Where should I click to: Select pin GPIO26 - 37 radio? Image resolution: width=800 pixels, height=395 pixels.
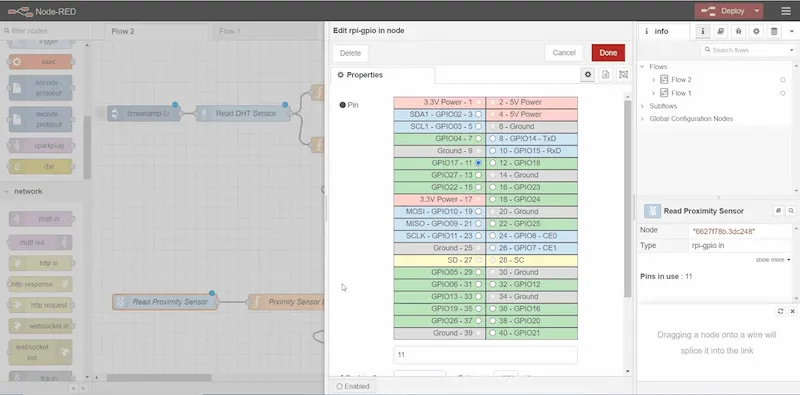478,321
